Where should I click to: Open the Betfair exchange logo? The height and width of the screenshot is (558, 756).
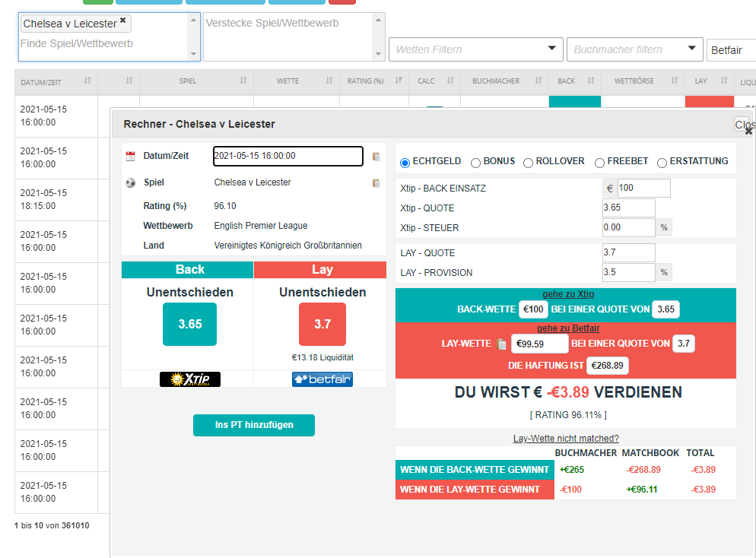322,379
